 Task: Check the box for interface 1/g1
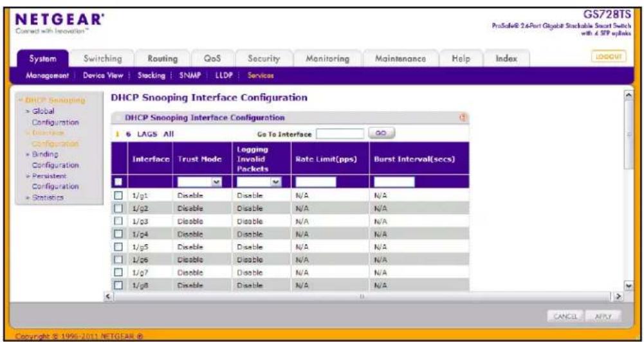[x=118, y=195]
